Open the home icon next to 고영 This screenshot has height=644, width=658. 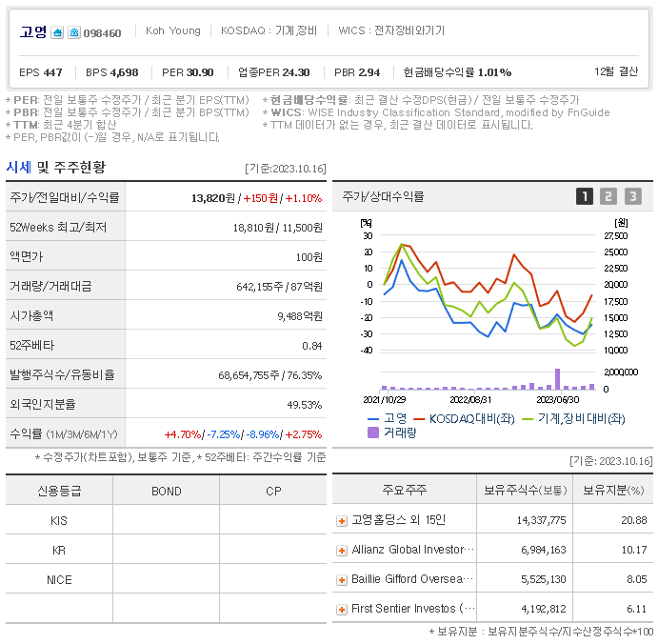pyautogui.click(x=57, y=32)
